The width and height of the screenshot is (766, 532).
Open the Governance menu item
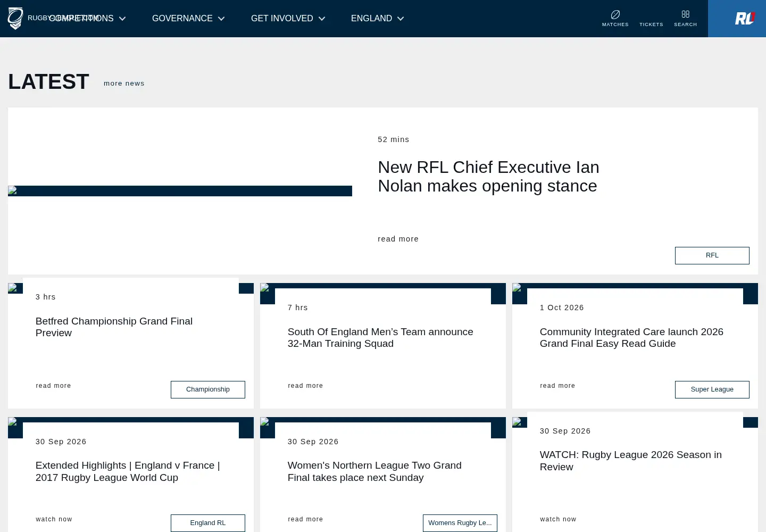(182, 19)
